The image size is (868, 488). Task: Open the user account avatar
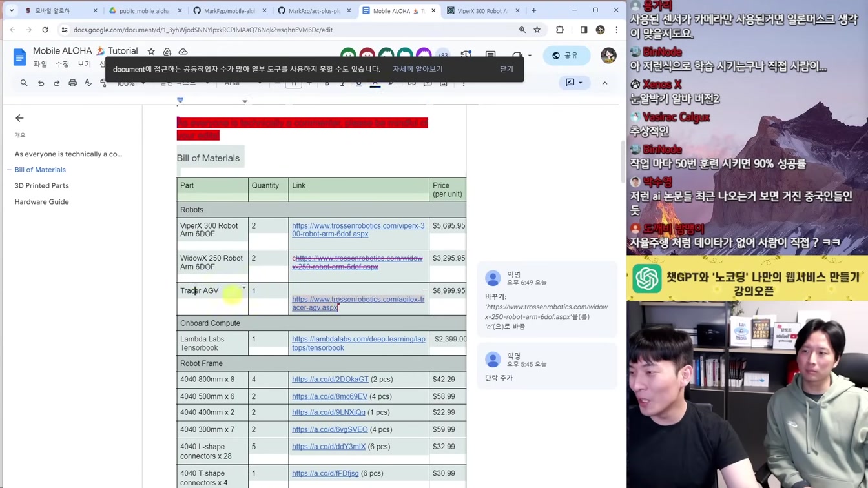coord(608,56)
